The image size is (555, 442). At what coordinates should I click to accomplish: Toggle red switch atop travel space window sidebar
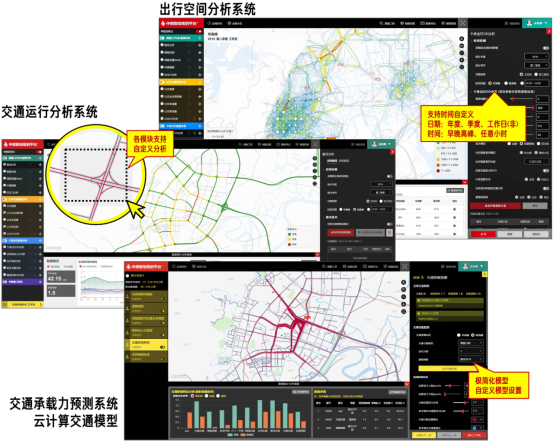(199, 31)
